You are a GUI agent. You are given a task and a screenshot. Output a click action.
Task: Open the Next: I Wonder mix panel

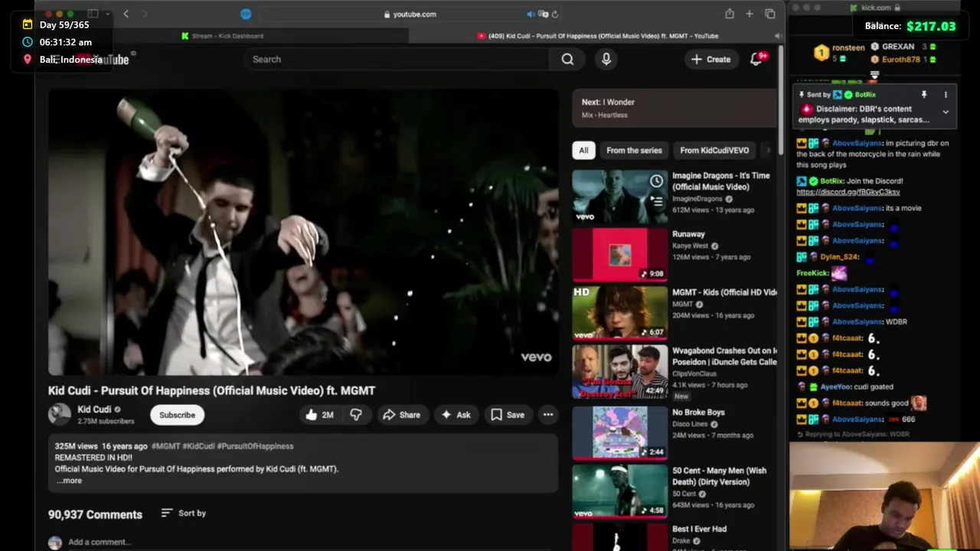coord(675,107)
